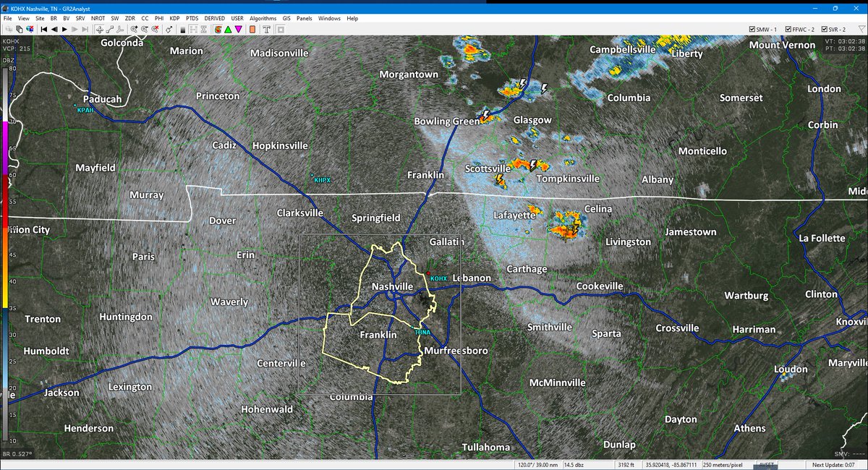Open the Site menu
This screenshot has height=470, width=868.
[x=39, y=17]
